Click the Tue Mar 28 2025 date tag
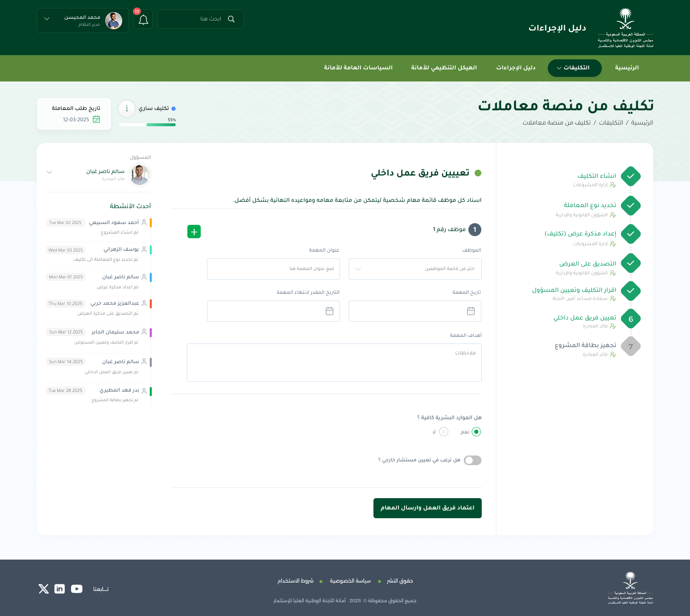The width and height of the screenshot is (690, 616). tap(66, 391)
